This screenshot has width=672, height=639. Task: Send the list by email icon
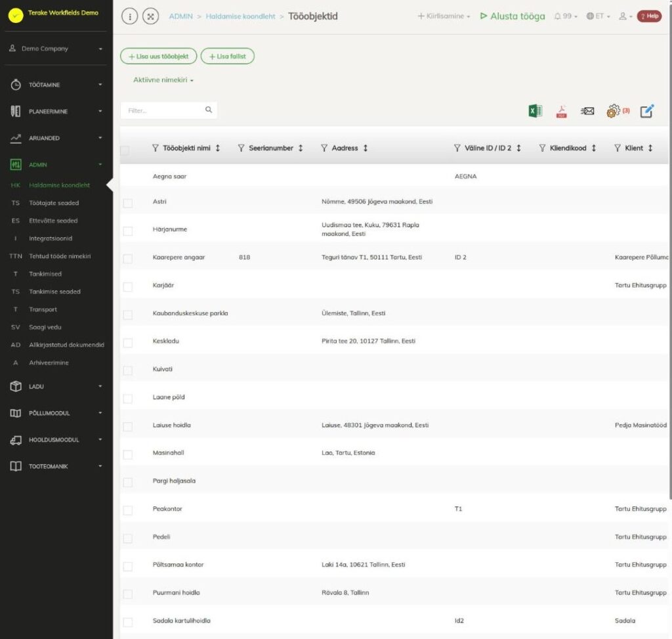(x=587, y=111)
